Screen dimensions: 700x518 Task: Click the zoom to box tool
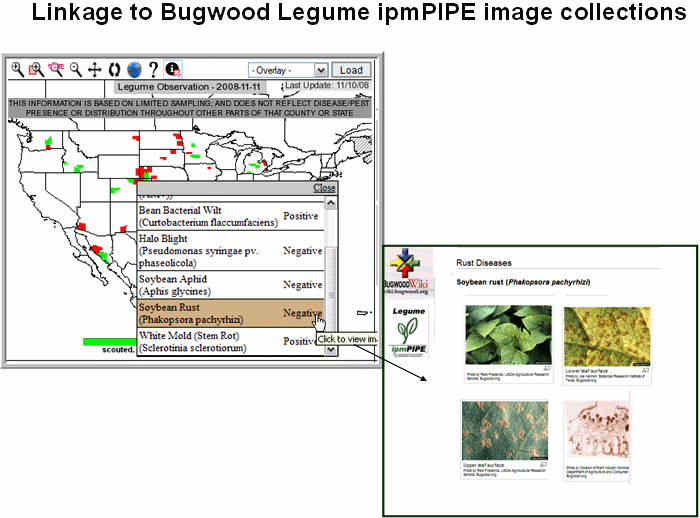point(36,70)
